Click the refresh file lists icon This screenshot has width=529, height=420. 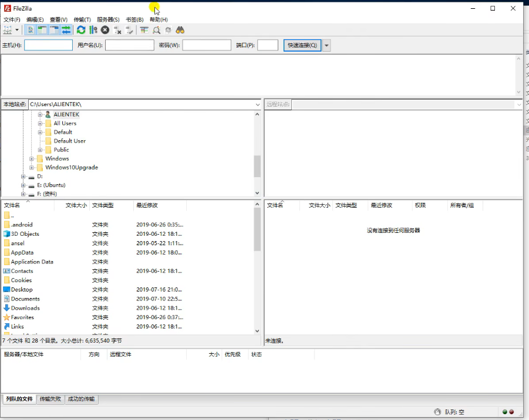81,30
